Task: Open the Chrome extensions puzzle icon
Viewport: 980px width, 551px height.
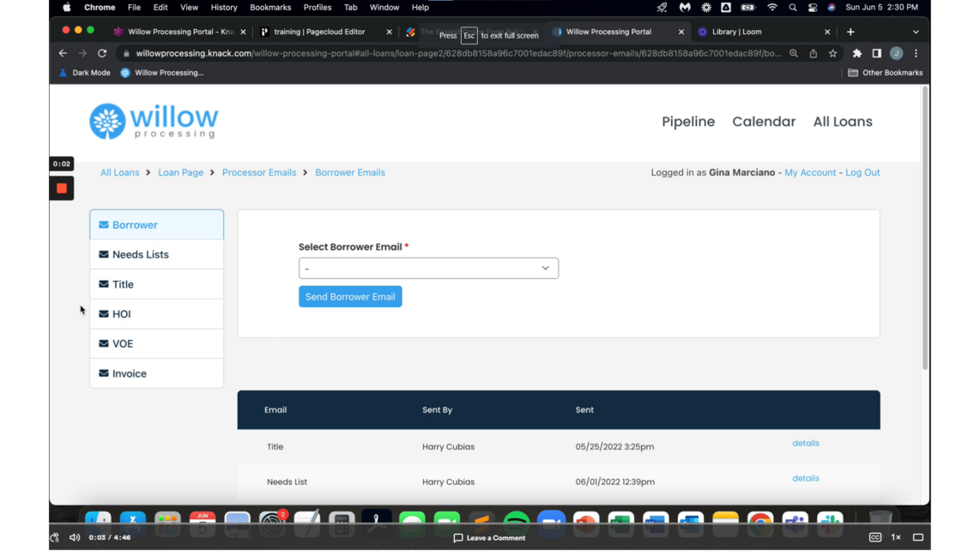Action: [856, 53]
